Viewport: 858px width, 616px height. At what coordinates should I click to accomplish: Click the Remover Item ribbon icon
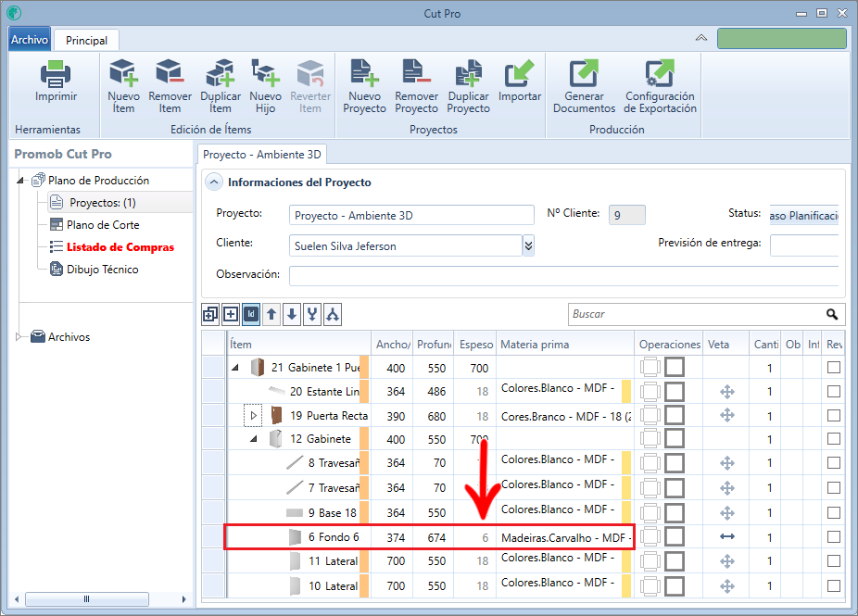pos(170,73)
